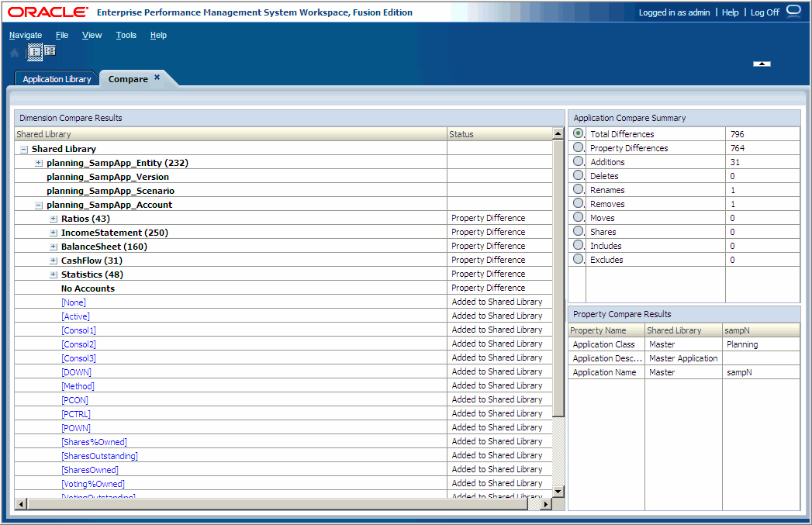The height and width of the screenshot is (525, 812).
Task: Open the [Active] member link
Action: pos(75,316)
